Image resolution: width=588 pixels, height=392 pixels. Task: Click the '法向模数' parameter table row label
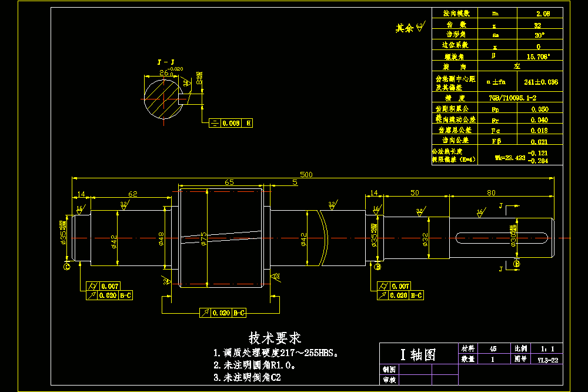click(x=456, y=14)
